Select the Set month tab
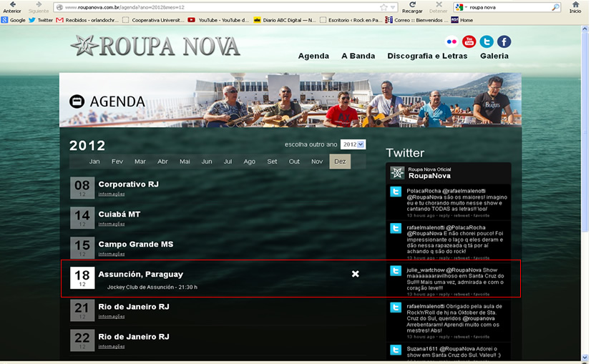 [x=272, y=162]
